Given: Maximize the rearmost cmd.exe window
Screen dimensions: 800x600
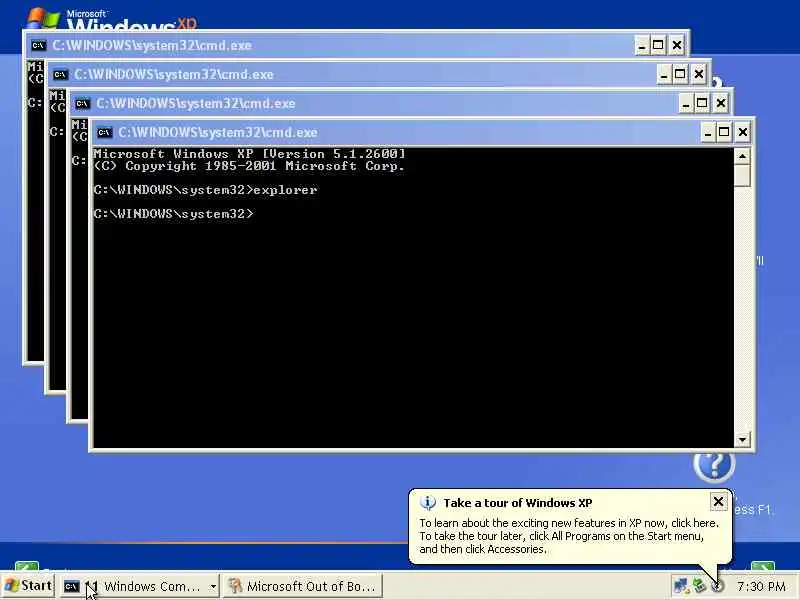Looking at the screenshot, I should (658, 45).
